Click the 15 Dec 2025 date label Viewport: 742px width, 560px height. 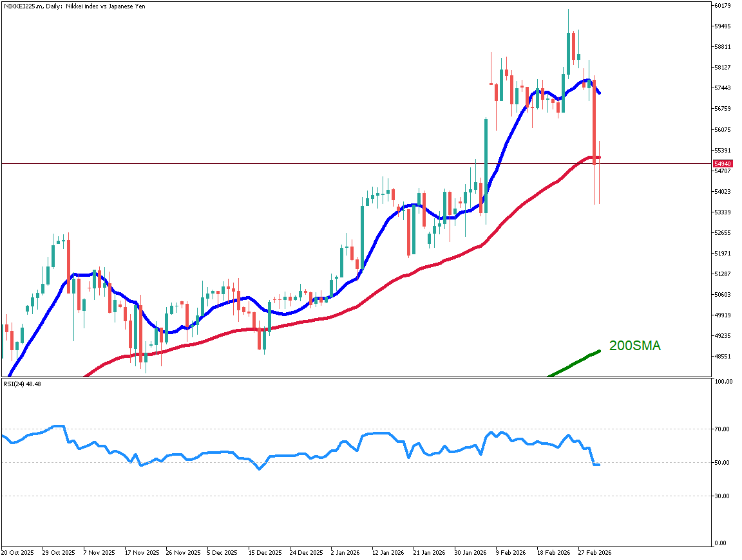coord(265,552)
